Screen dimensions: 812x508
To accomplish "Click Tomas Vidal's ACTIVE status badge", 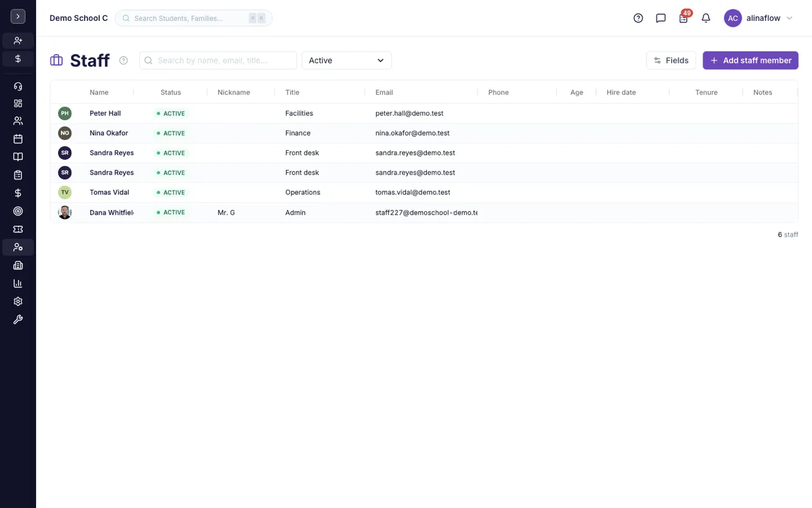I will point(171,193).
